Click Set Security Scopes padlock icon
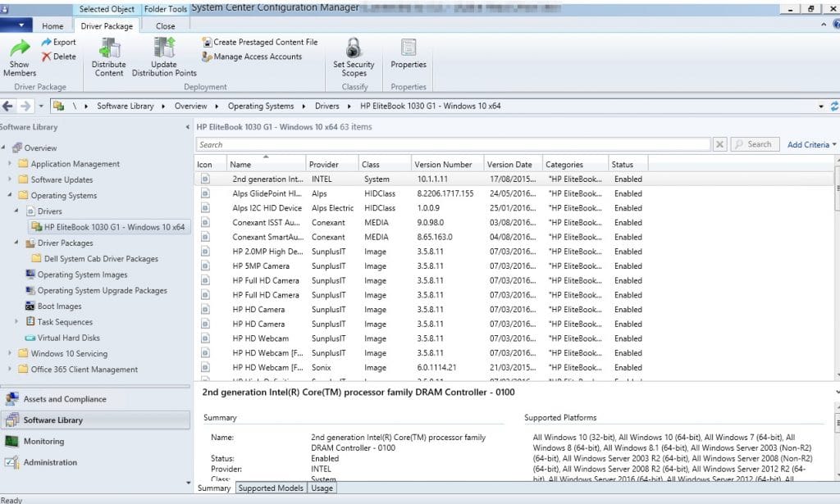 coord(354,48)
